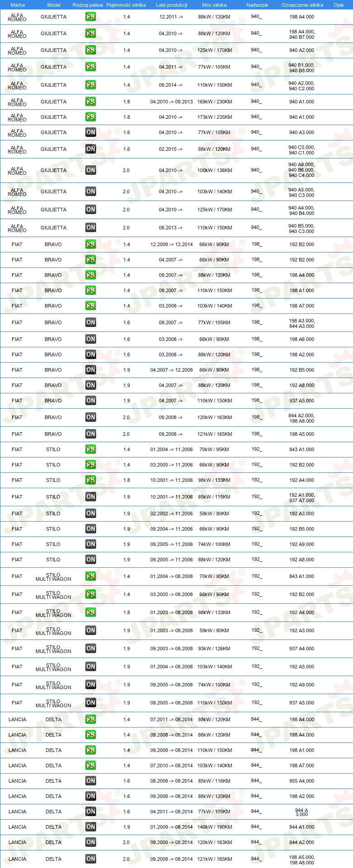The image size is (353, 868).
Task: Click petrol icon in Giulietta 04.2011 77kW row
Action: [91, 67]
